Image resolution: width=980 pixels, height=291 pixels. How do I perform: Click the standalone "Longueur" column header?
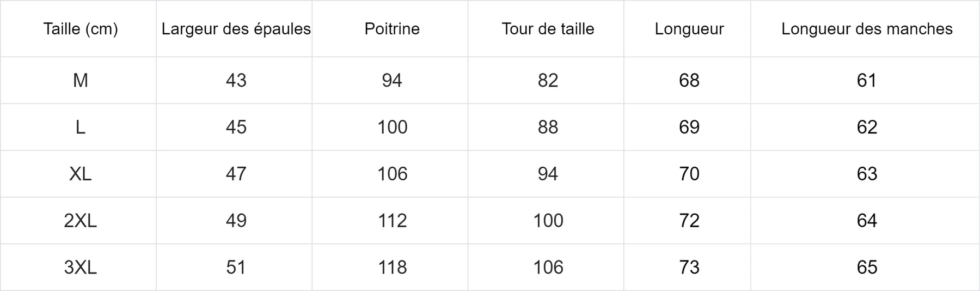coord(689,29)
